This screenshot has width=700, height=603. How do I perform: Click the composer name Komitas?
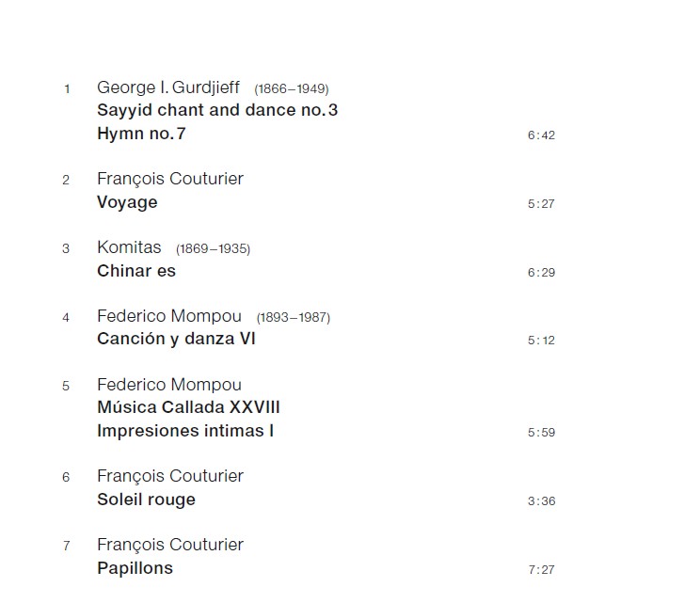tap(129, 248)
